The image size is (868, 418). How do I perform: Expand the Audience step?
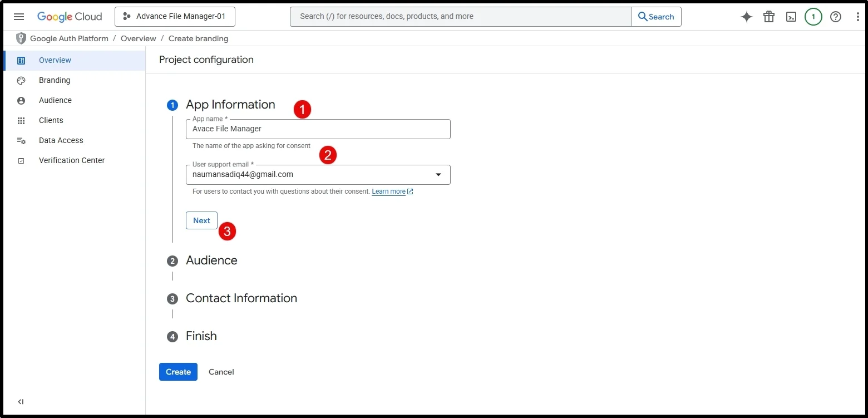tap(211, 260)
